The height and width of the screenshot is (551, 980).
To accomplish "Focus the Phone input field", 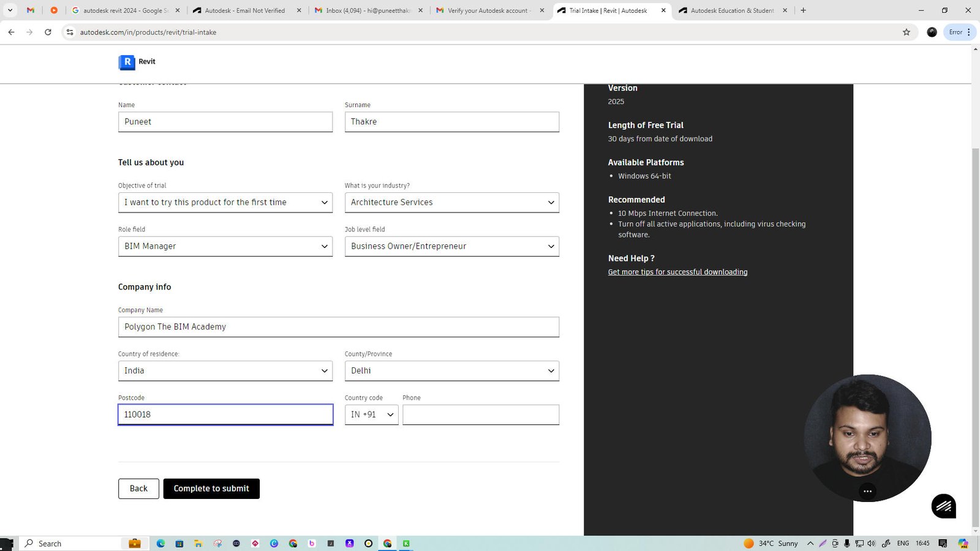I will (x=481, y=415).
